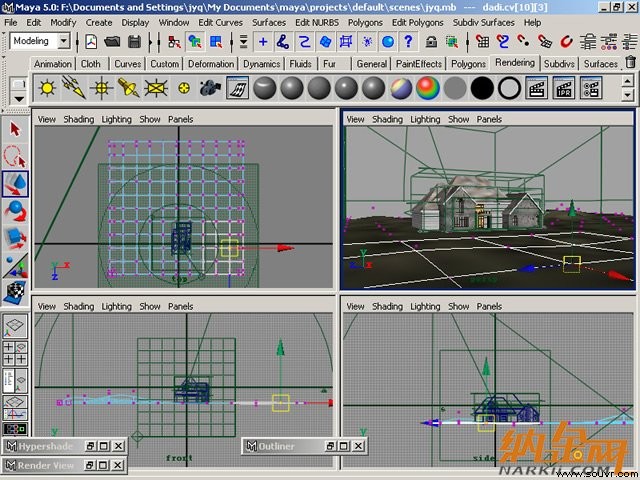Viewport: 640px width, 480px height.
Task: Start IPR render clapperboard icon
Action: coord(564,88)
